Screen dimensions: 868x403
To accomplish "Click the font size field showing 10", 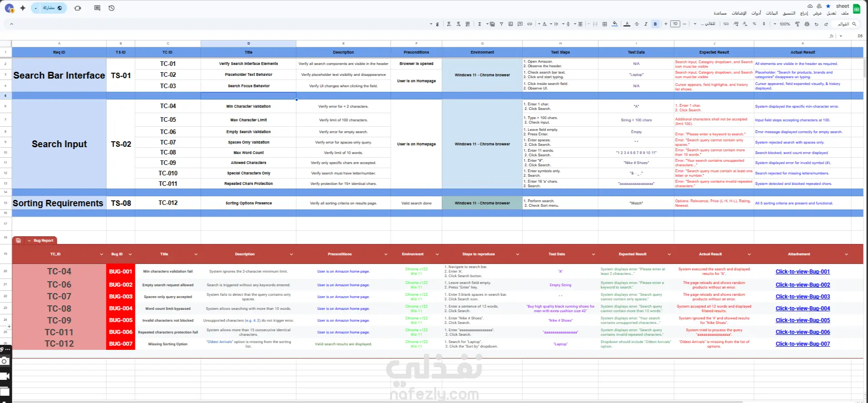I will [675, 24].
